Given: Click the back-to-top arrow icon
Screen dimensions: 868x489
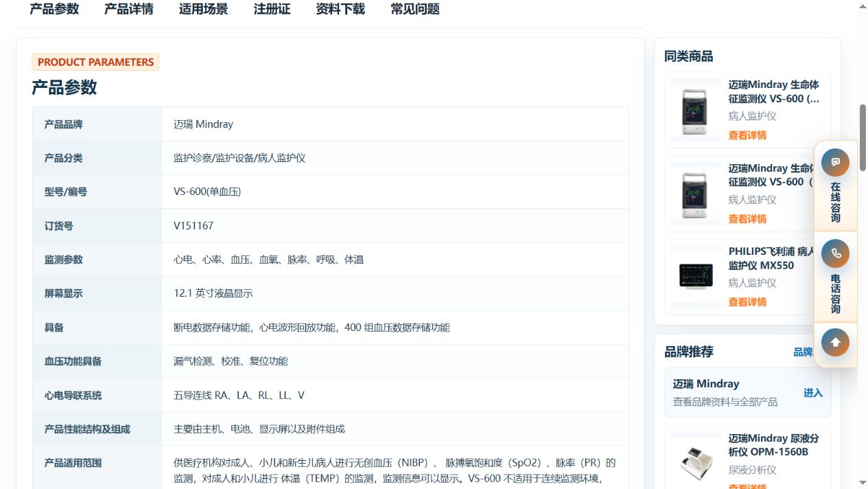Looking at the screenshot, I should point(835,342).
